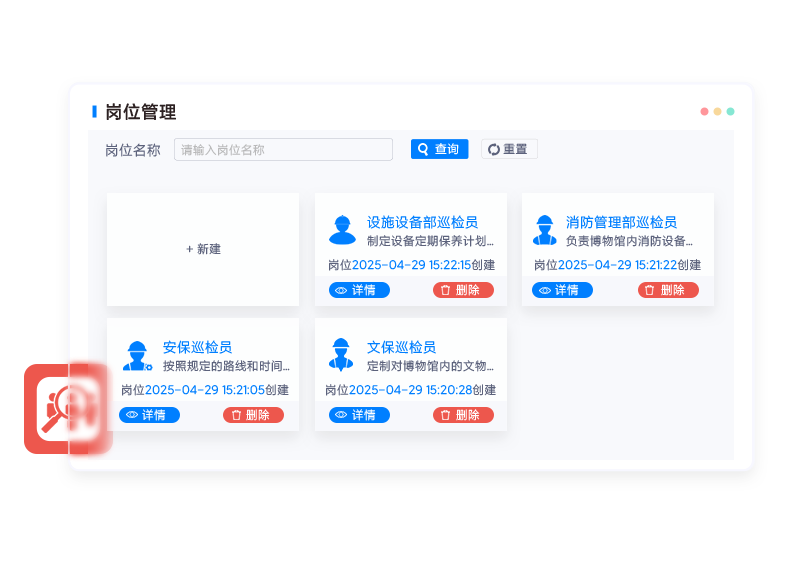Open 详情 for 文保巡检员
The height and width of the screenshot is (567, 791).
pyautogui.click(x=359, y=415)
